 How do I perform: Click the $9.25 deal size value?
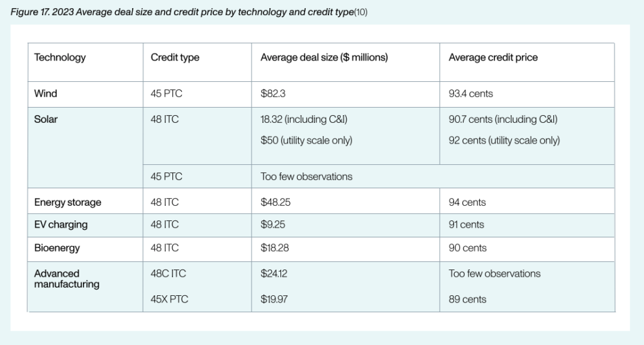pyautogui.click(x=273, y=225)
